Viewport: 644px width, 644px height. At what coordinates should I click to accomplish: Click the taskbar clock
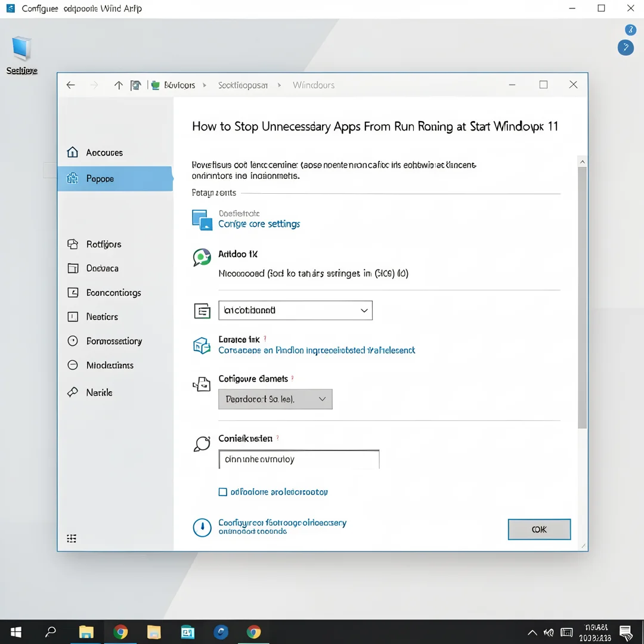point(595,633)
